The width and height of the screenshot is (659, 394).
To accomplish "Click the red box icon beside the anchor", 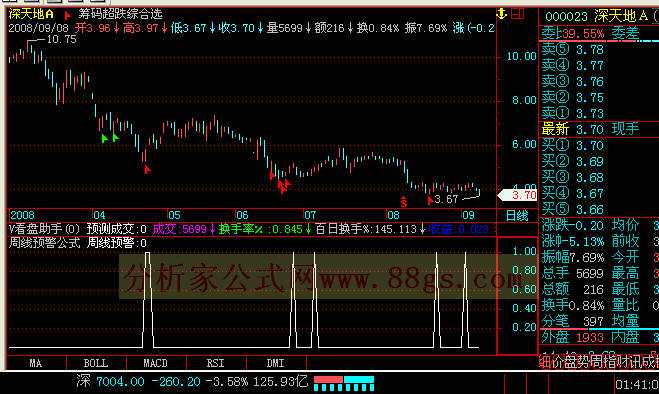I will click(x=518, y=13).
